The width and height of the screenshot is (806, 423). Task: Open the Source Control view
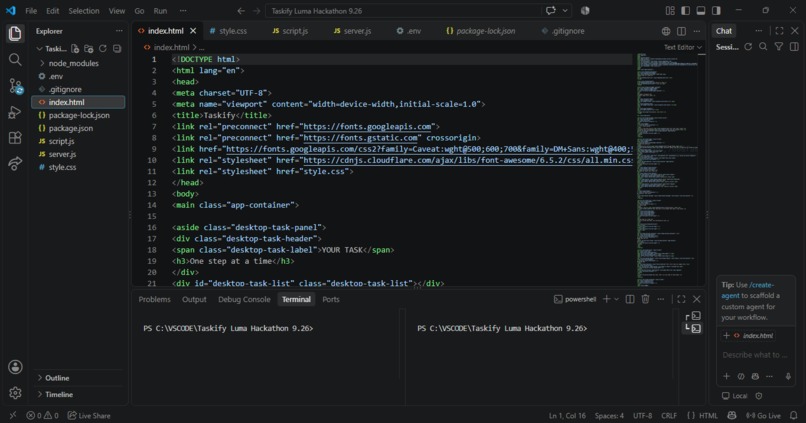coord(15,86)
